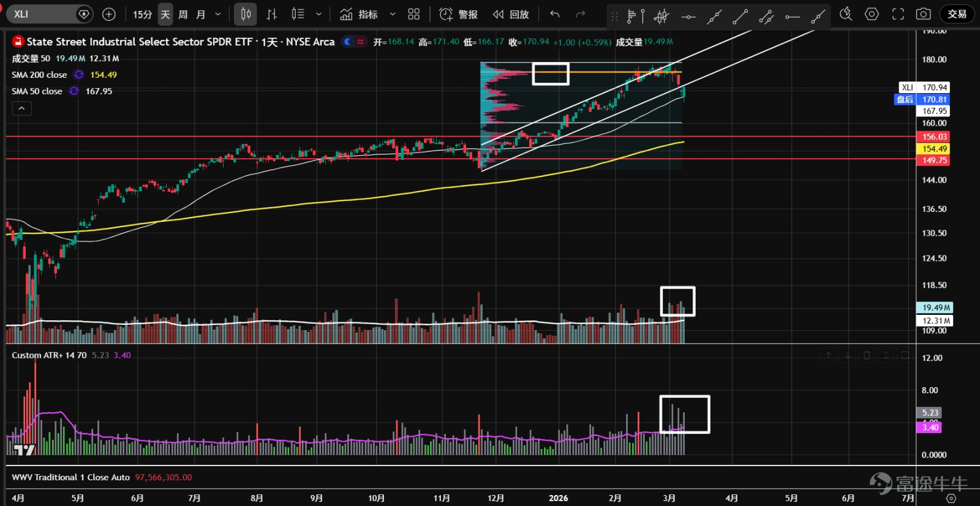Open the layout grid selector
The height and width of the screenshot is (506, 980).
414,14
